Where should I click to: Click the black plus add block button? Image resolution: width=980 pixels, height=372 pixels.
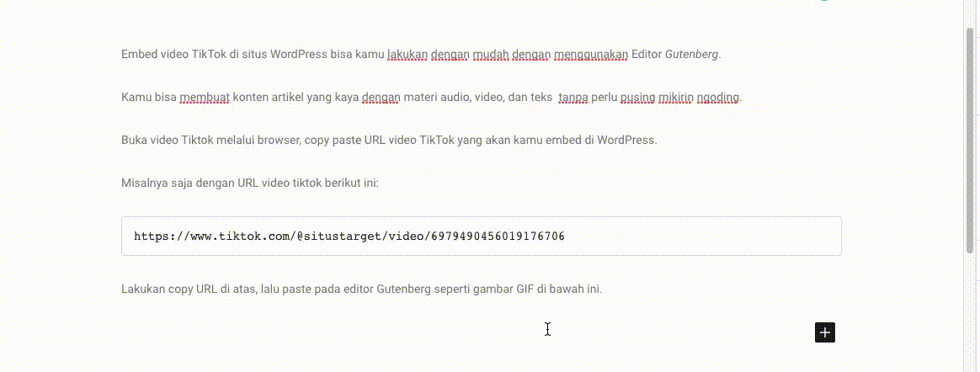point(825,332)
